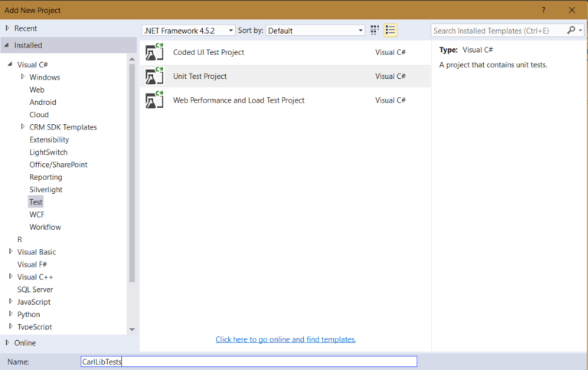
Task: Expand the Visual C++ node
Action: [11, 277]
